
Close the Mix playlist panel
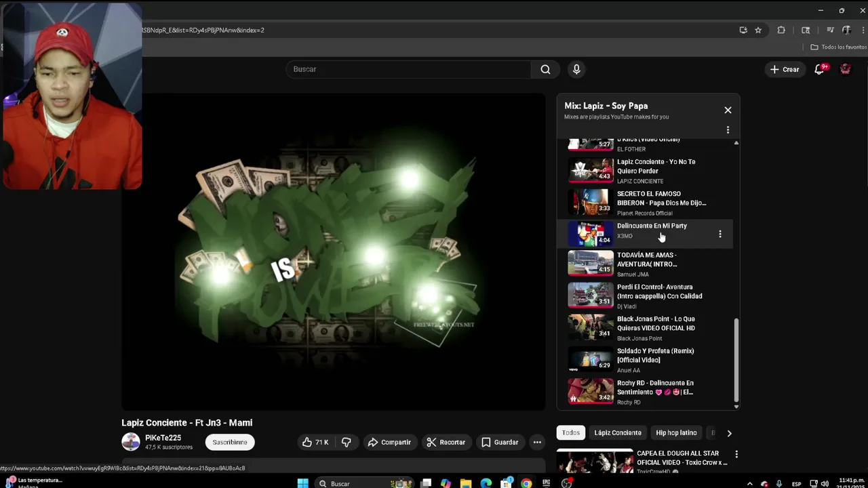728,110
